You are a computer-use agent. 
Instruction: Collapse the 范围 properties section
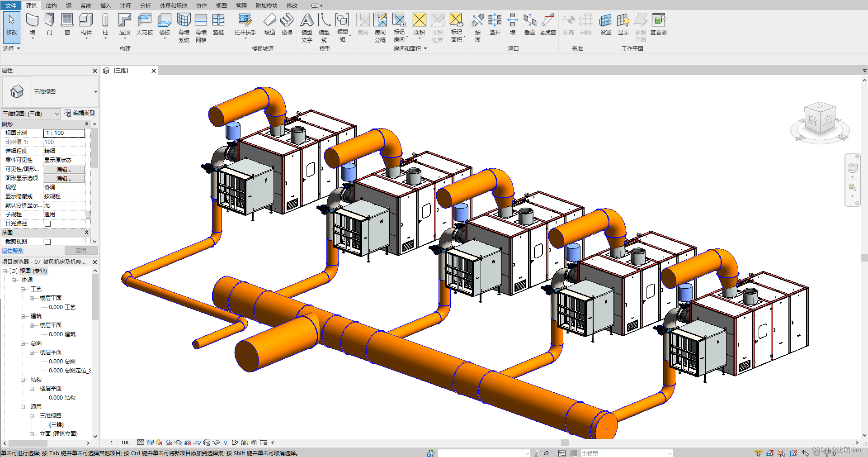coord(87,232)
